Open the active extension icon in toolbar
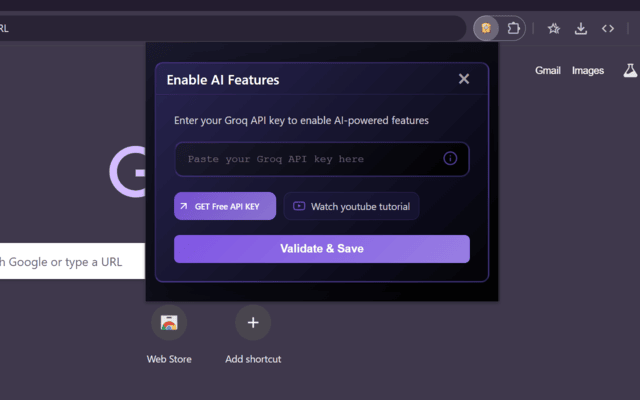The image size is (640, 400). (486, 28)
